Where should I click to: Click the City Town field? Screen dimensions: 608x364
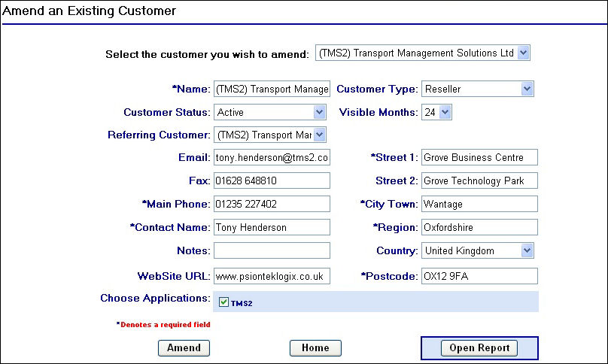click(479, 204)
